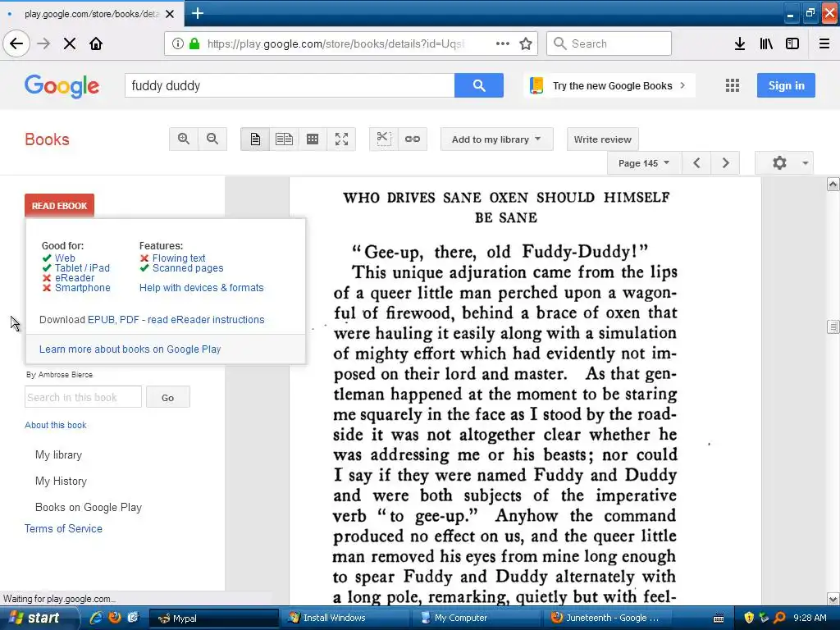Toggle the browser sidebar icon

[792, 43]
